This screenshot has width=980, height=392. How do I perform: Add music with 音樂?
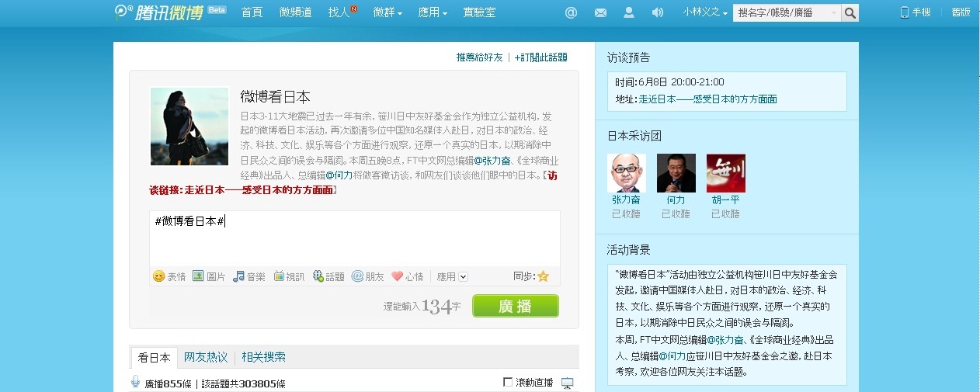pos(249,276)
